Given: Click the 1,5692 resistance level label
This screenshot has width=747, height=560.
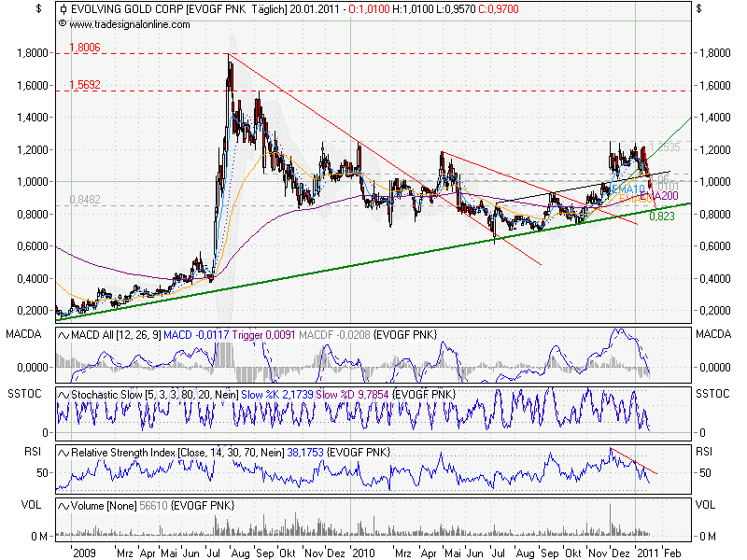Looking at the screenshot, I should point(84,84).
